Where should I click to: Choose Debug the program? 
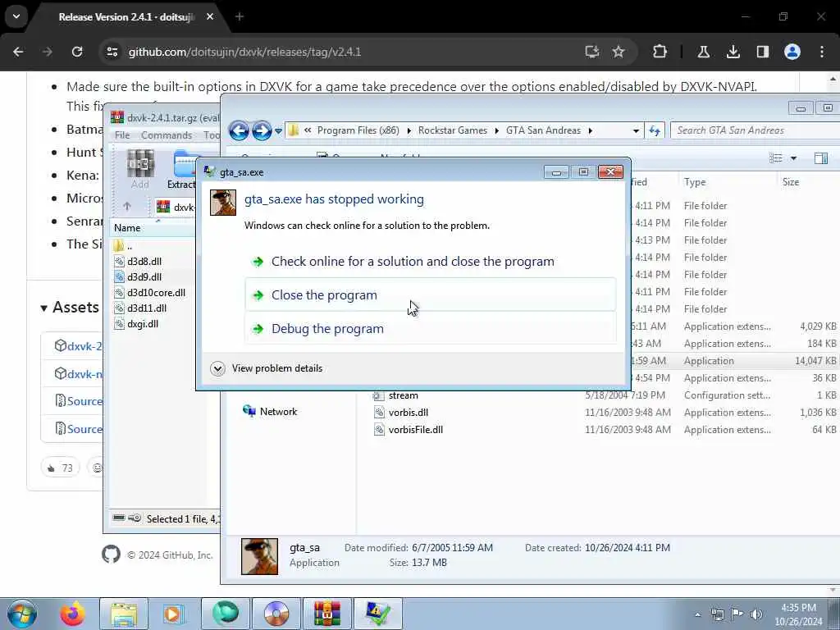click(431, 329)
